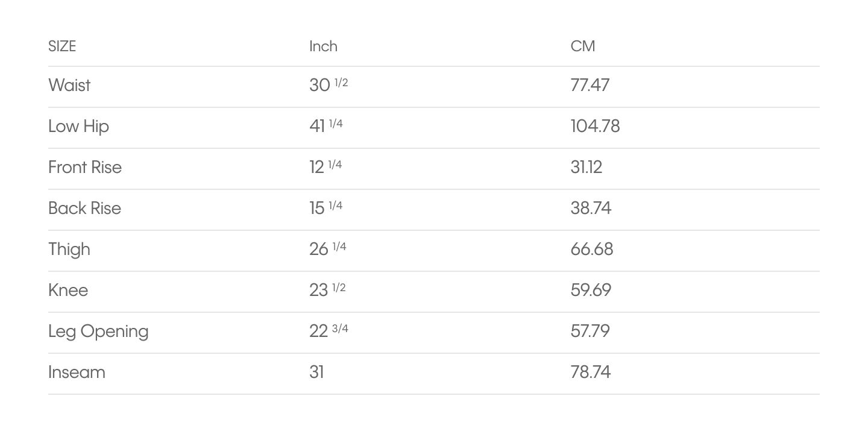Click the CM column header

[x=583, y=46]
